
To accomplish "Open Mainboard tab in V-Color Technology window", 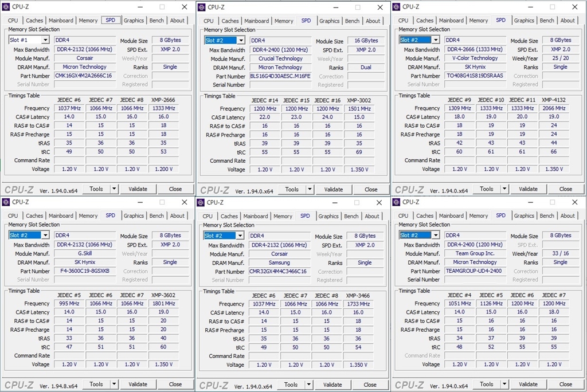I will pyautogui.click(x=451, y=21).
